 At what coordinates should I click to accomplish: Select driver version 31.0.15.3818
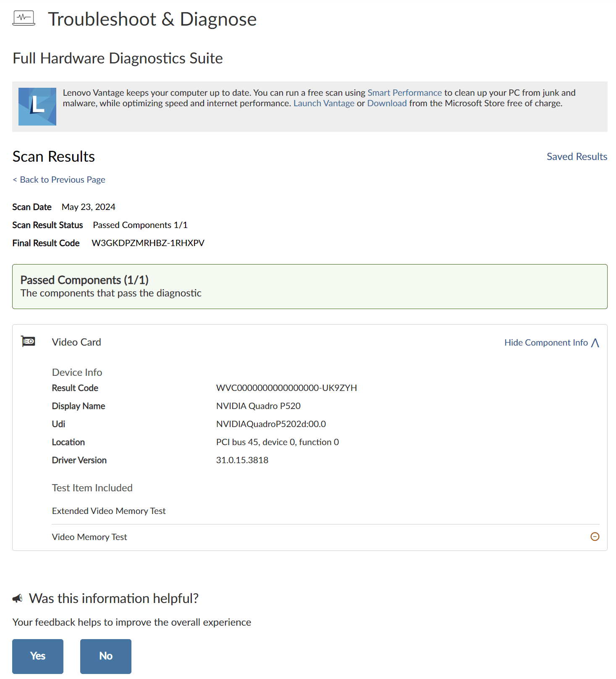coord(242,460)
